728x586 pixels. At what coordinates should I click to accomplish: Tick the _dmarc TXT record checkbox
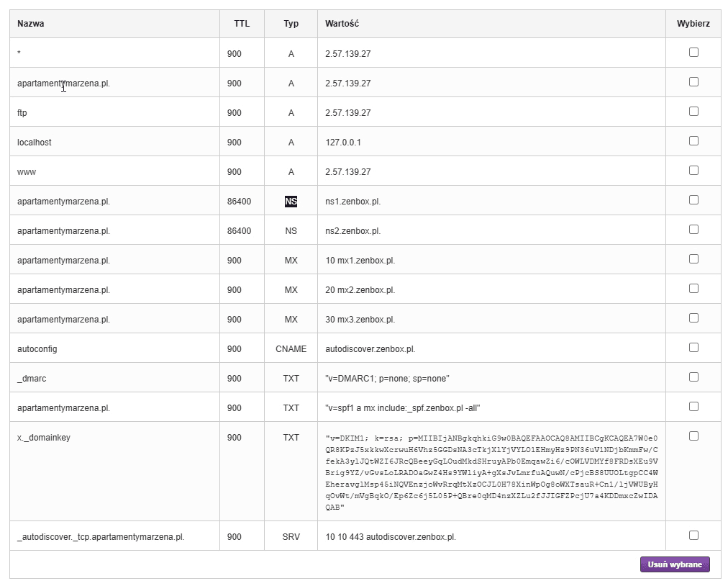click(x=693, y=377)
